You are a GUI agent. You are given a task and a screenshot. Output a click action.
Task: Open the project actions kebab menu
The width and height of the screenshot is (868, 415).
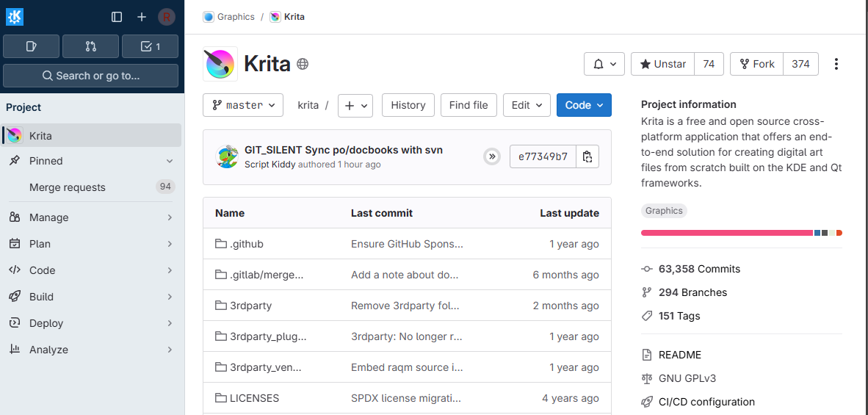point(836,64)
